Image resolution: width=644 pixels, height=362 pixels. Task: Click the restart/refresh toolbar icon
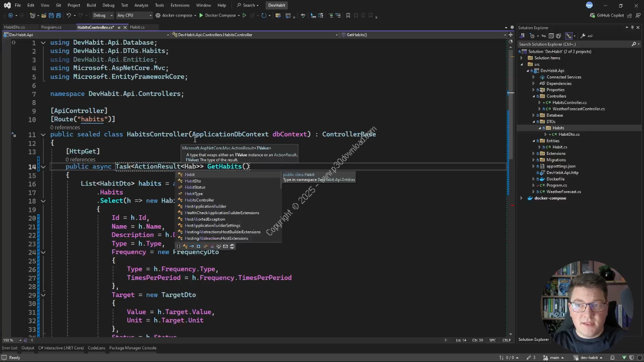264,15
